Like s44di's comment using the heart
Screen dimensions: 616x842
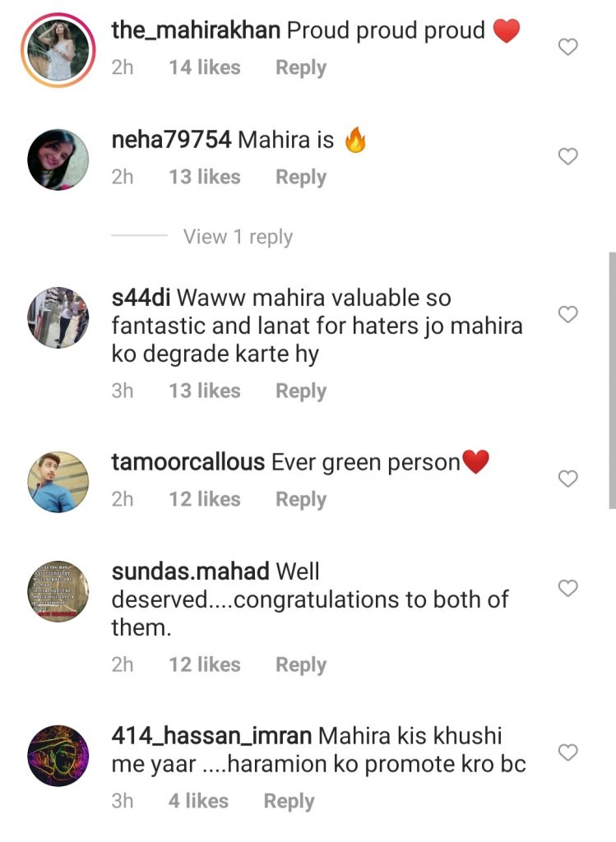567,314
